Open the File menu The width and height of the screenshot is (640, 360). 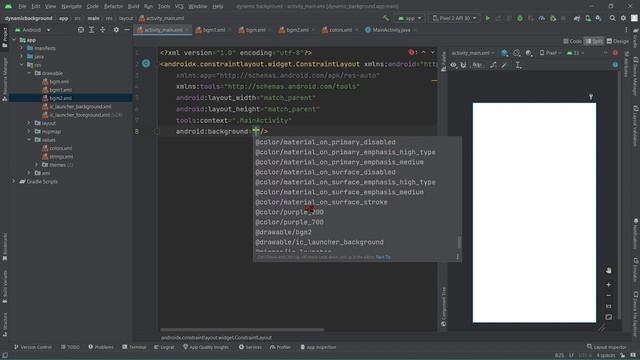coord(22,7)
